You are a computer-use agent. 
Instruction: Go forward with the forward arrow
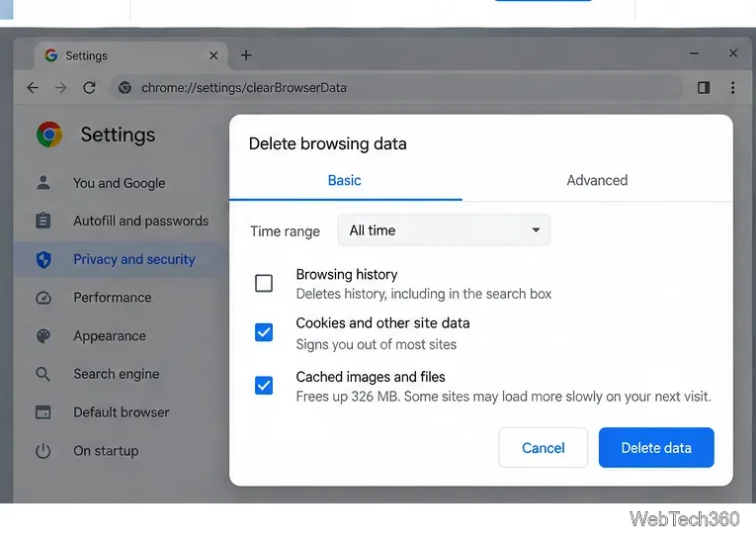(x=60, y=88)
